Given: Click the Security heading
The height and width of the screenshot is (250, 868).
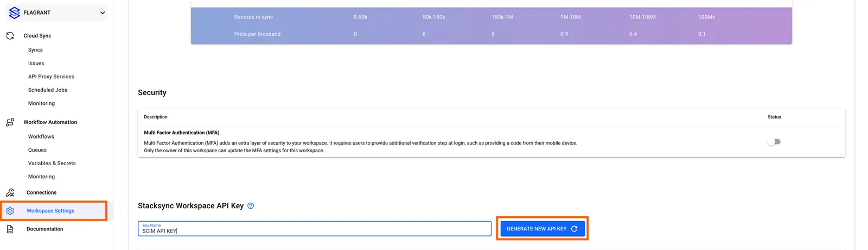Looking at the screenshot, I should pyautogui.click(x=152, y=93).
